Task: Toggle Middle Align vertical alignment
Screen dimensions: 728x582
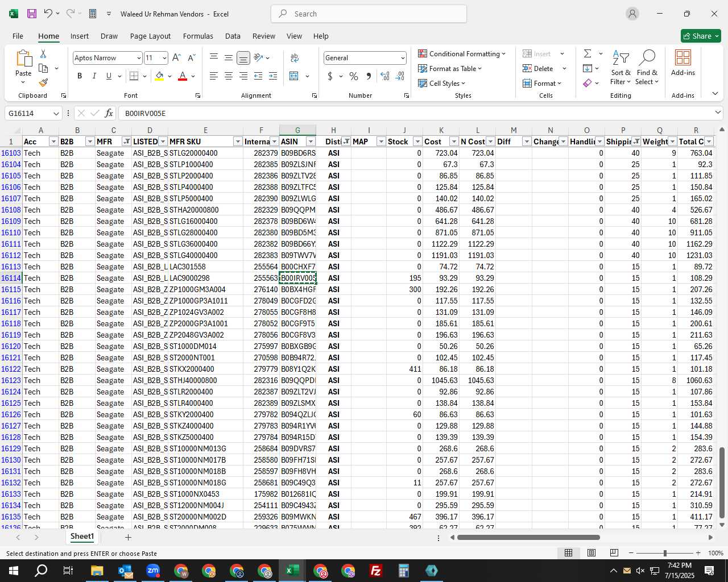Action: click(229, 58)
